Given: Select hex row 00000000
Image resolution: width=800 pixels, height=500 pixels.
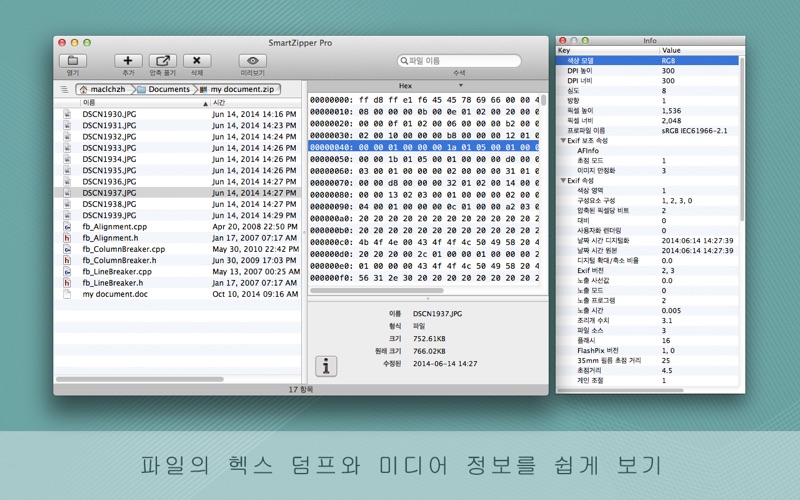Looking at the screenshot, I should click(423, 100).
